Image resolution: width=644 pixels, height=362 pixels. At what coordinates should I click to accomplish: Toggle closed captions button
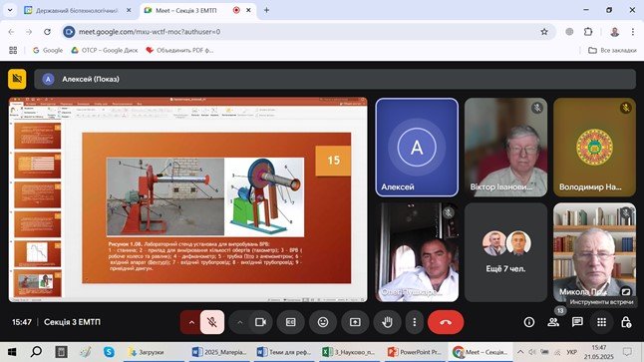291,322
